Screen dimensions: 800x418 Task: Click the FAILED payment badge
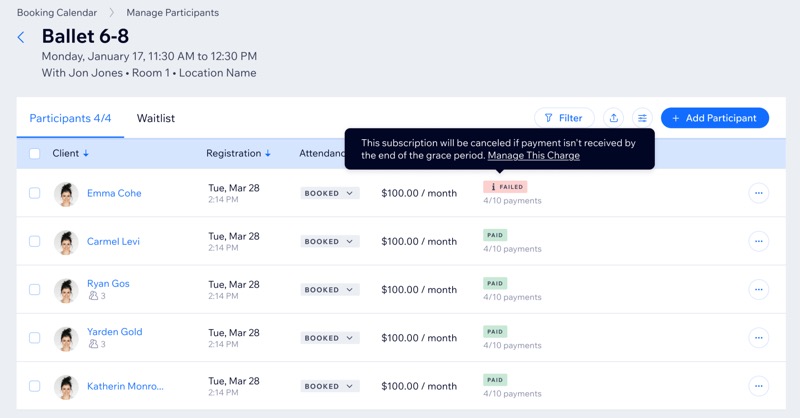coord(505,187)
